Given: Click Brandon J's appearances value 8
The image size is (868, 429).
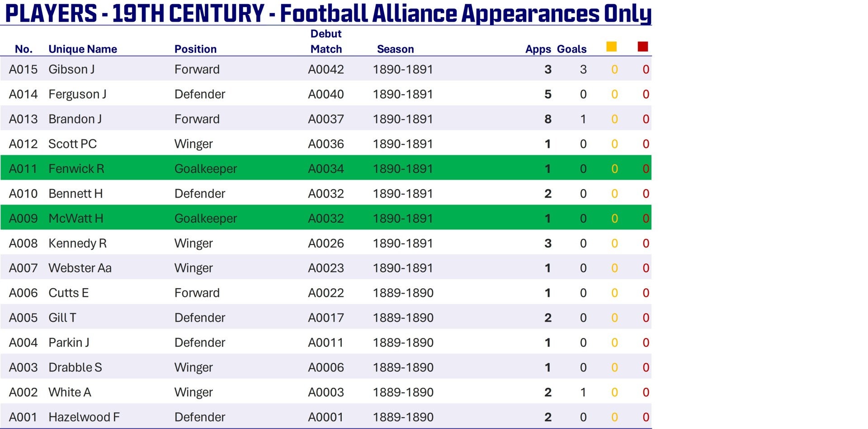Looking at the screenshot, I should pyautogui.click(x=548, y=119).
